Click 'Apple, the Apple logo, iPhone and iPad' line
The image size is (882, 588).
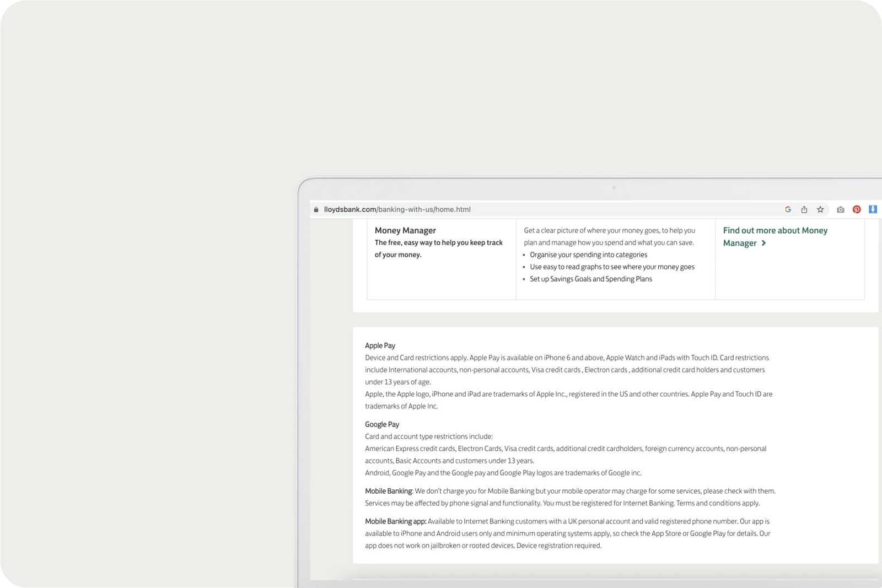click(568, 394)
